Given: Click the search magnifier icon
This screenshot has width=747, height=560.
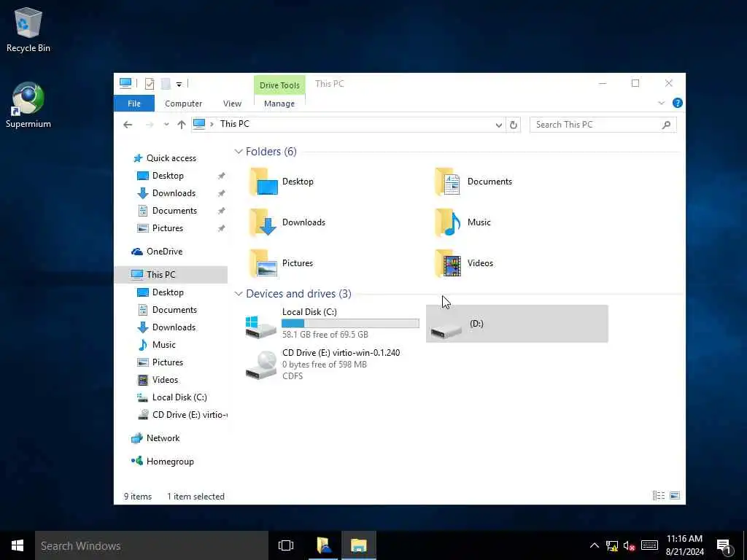Looking at the screenshot, I should 667,125.
